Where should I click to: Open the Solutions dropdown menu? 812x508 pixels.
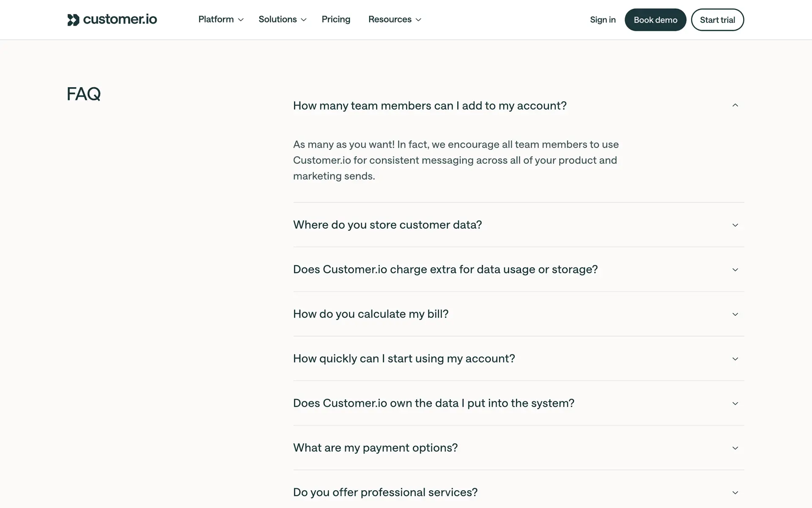click(282, 19)
